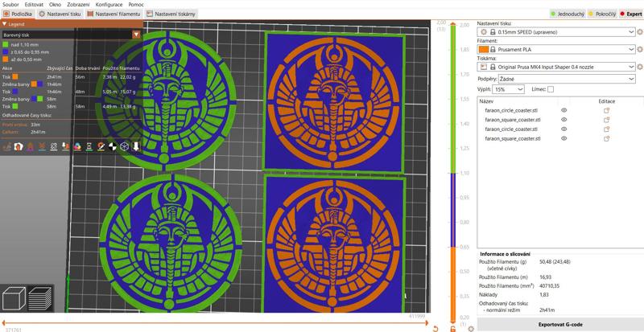The image size is (644, 332).
Task: Open the Pomoc menu
Action: point(136,5)
